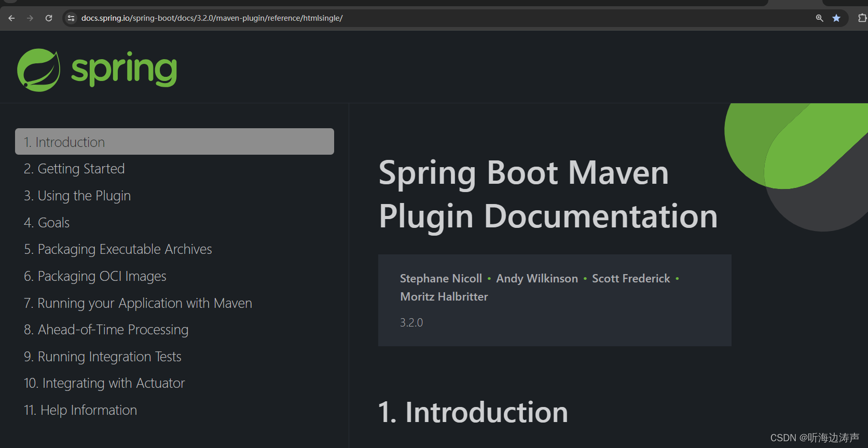
Task: Click author name Moritz Halbritter
Action: (x=444, y=296)
